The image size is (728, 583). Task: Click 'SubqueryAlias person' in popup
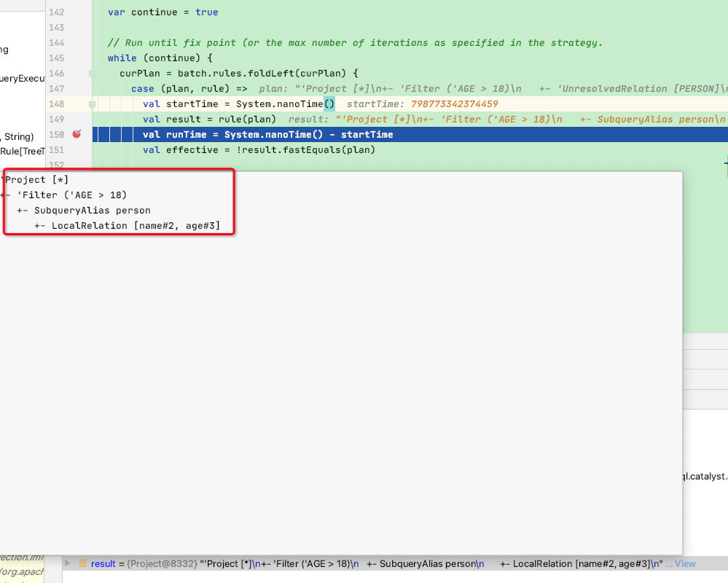coord(93,211)
